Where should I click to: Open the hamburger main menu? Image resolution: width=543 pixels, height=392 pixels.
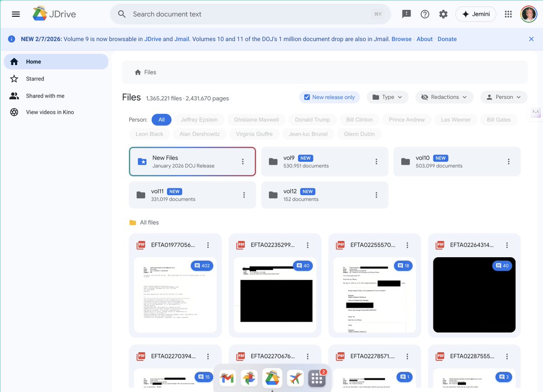(x=16, y=14)
